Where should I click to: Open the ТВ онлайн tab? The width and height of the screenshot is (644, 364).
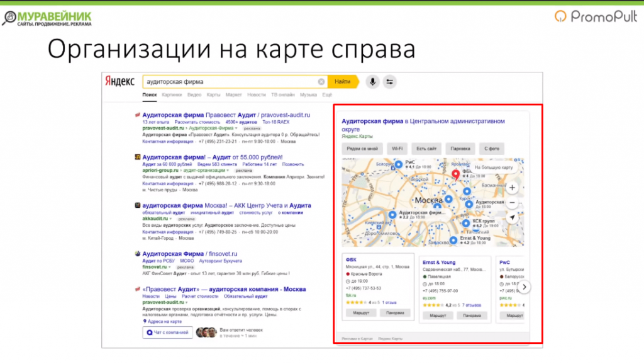282,95
